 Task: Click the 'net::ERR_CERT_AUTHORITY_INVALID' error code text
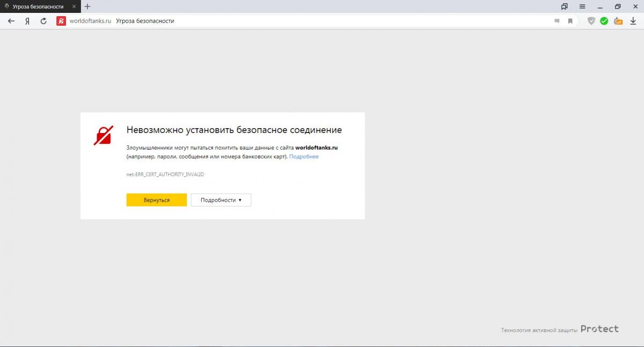165,175
